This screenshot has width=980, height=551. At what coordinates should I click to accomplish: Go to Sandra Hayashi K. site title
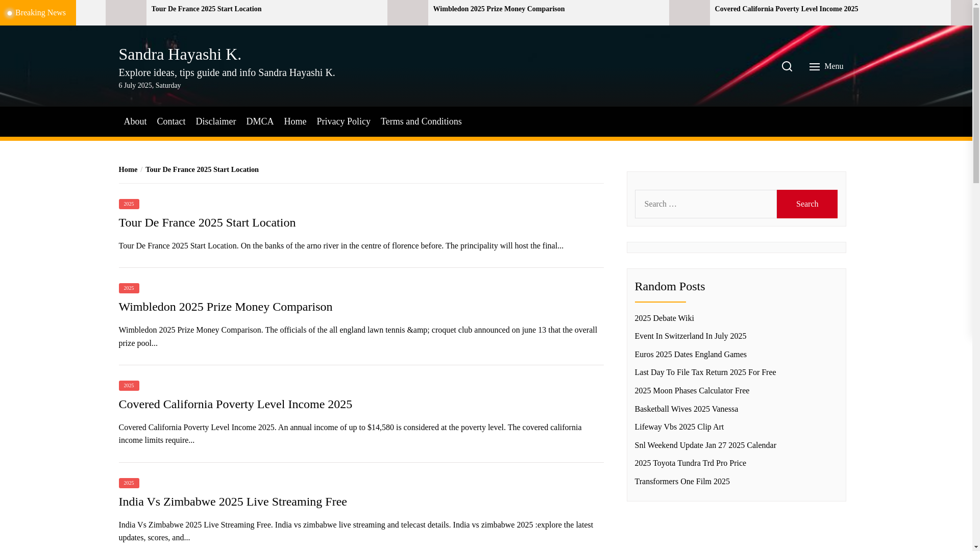[x=180, y=54]
